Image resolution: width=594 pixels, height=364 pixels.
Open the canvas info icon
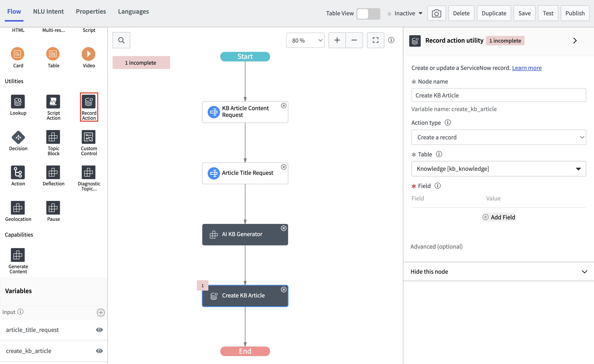point(391,40)
